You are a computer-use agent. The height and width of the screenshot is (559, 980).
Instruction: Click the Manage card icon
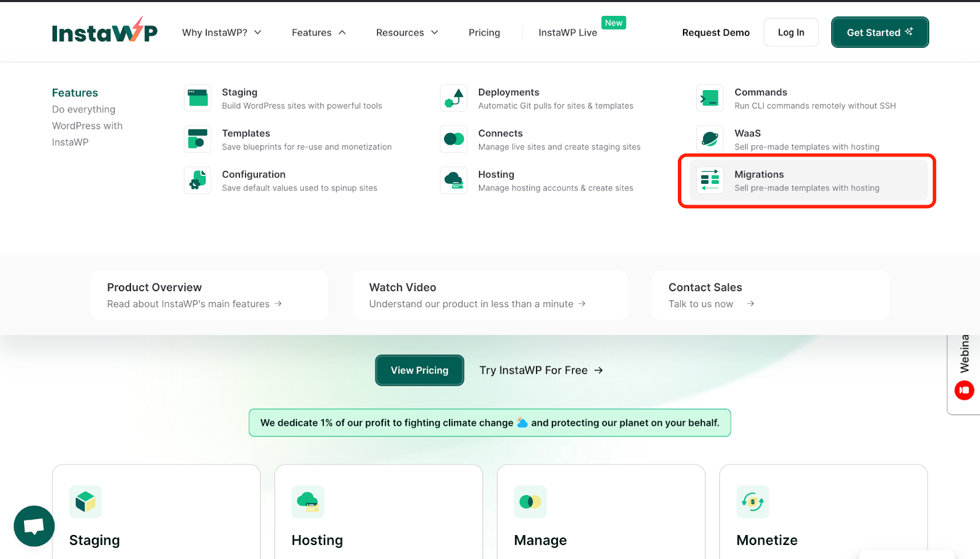tap(530, 502)
